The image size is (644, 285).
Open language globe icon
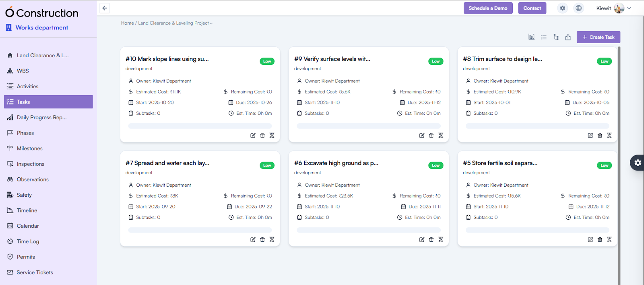tap(579, 8)
